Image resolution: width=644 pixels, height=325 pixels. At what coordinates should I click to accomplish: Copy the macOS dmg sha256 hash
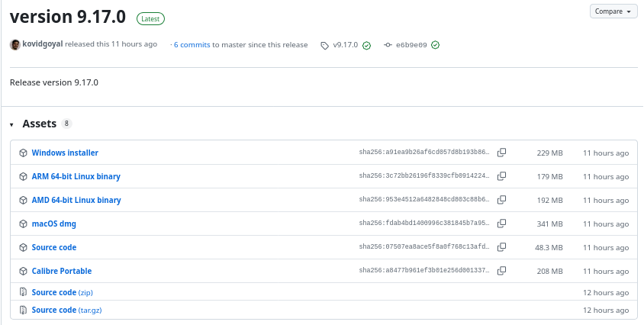pos(501,224)
